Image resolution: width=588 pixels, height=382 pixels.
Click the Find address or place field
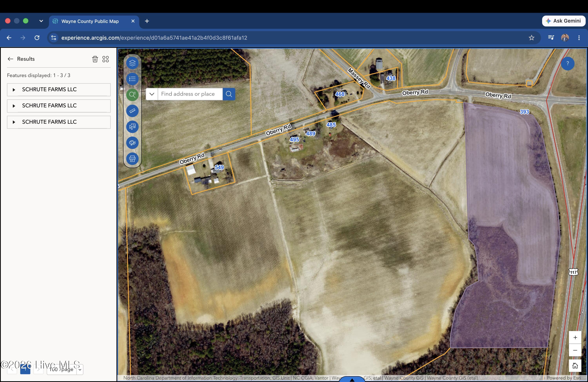190,94
